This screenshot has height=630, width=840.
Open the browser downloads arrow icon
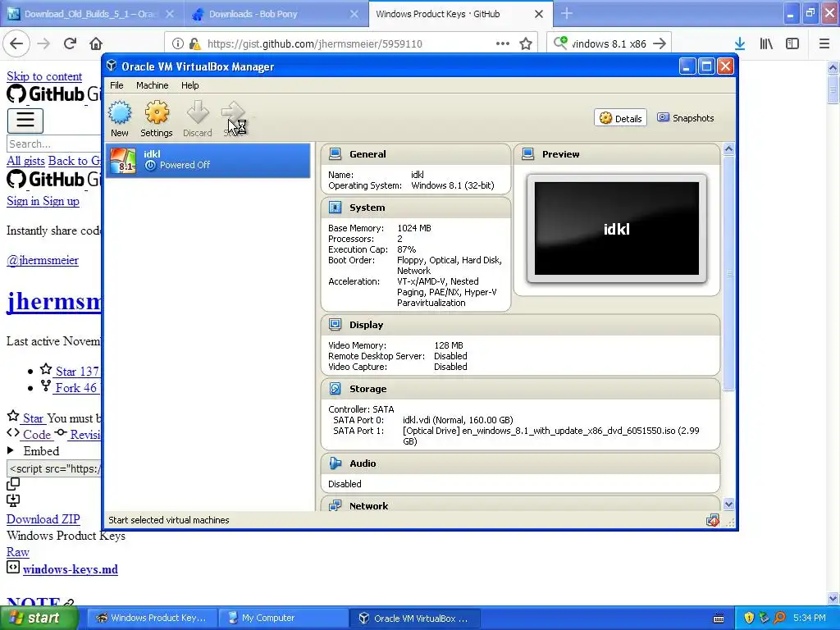[x=740, y=43]
